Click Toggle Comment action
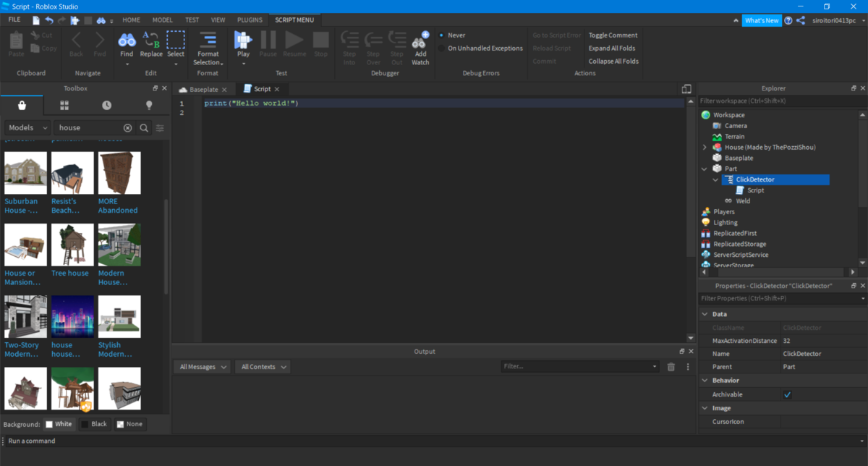Image resolution: width=868 pixels, height=466 pixels. click(x=613, y=35)
